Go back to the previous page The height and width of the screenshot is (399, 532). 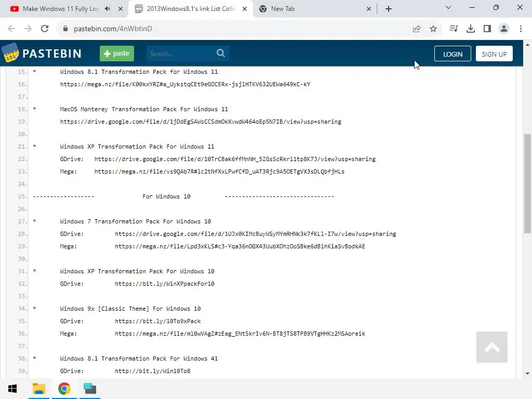11,29
